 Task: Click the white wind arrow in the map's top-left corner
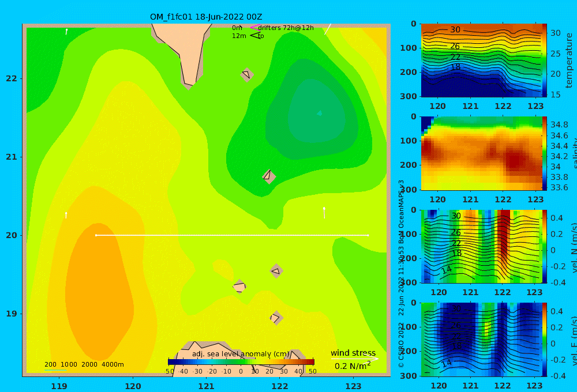click(x=66, y=31)
